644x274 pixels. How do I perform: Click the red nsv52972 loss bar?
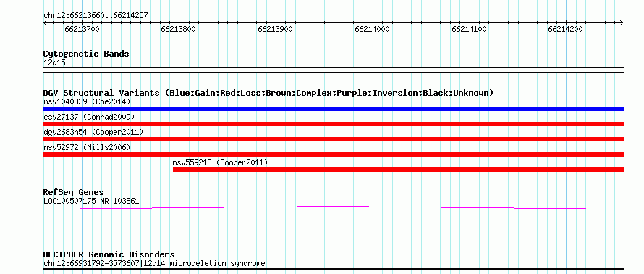(333, 154)
